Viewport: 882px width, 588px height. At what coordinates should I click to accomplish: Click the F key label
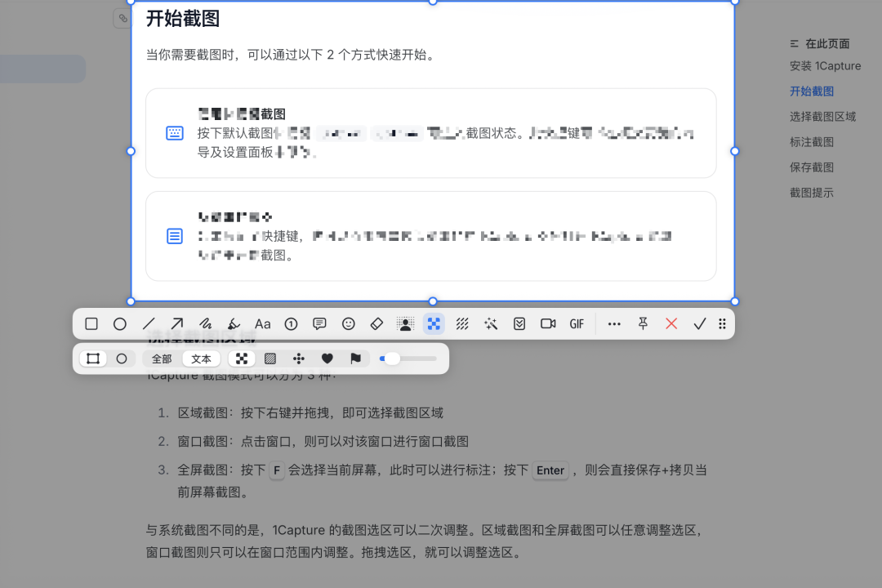[277, 470]
